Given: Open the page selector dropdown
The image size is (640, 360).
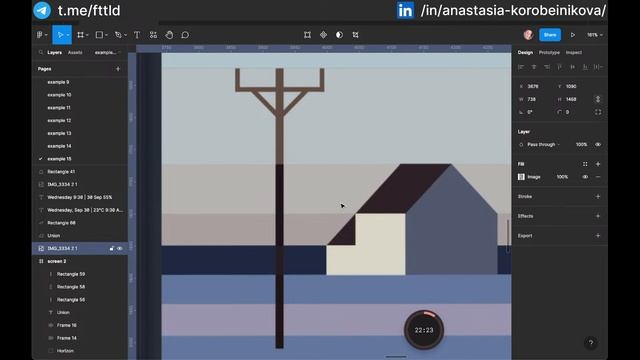Looking at the screenshot, I should tap(108, 53).
